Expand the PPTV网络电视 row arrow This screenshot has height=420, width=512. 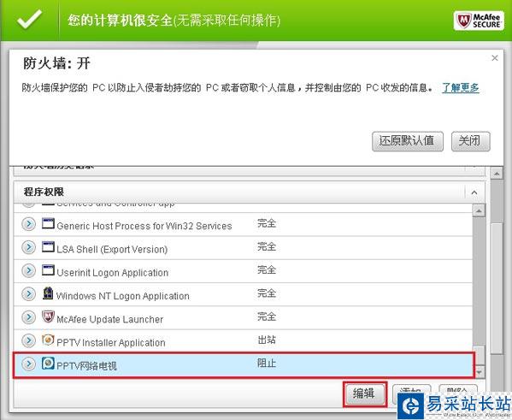[29, 364]
